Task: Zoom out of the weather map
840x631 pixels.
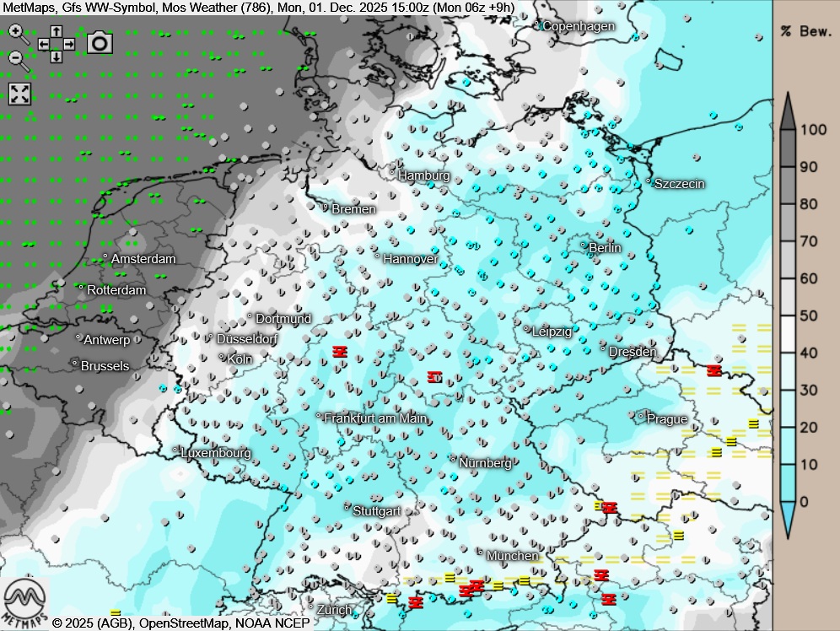Action: pos(16,57)
